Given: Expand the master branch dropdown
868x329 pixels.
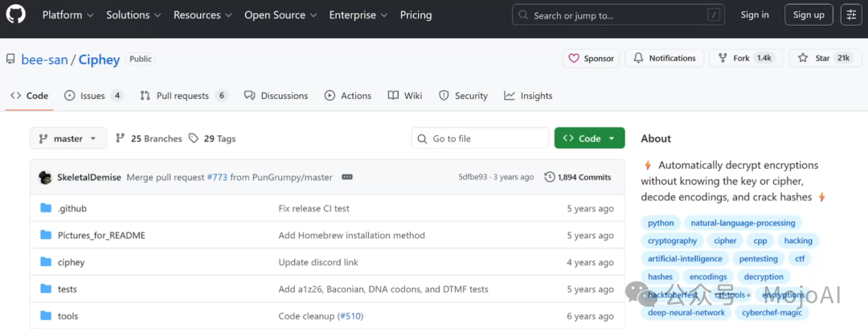Looking at the screenshot, I should pos(68,138).
